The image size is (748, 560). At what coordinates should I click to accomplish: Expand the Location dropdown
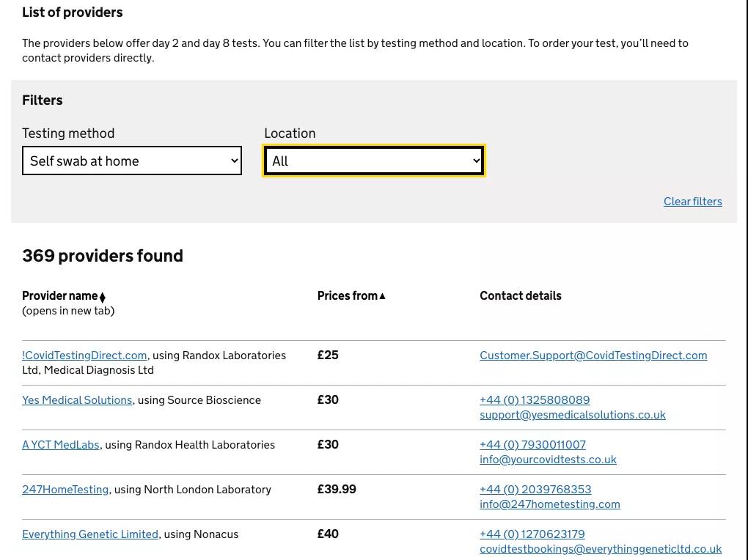point(373,161)
